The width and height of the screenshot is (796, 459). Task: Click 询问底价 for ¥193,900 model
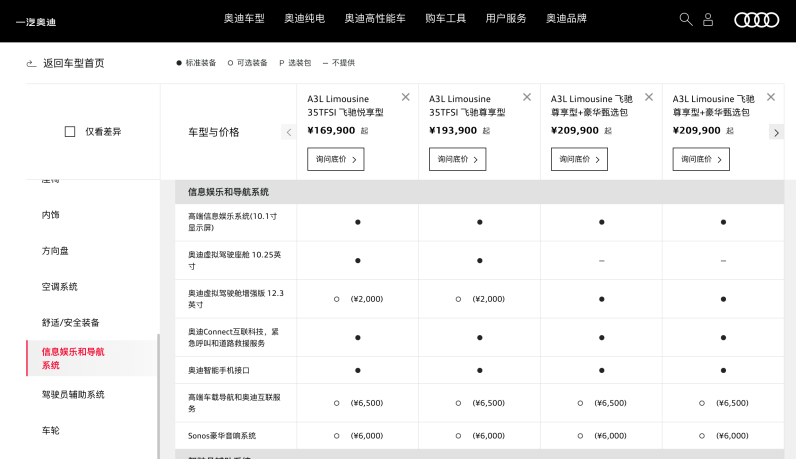coord(457,159)
